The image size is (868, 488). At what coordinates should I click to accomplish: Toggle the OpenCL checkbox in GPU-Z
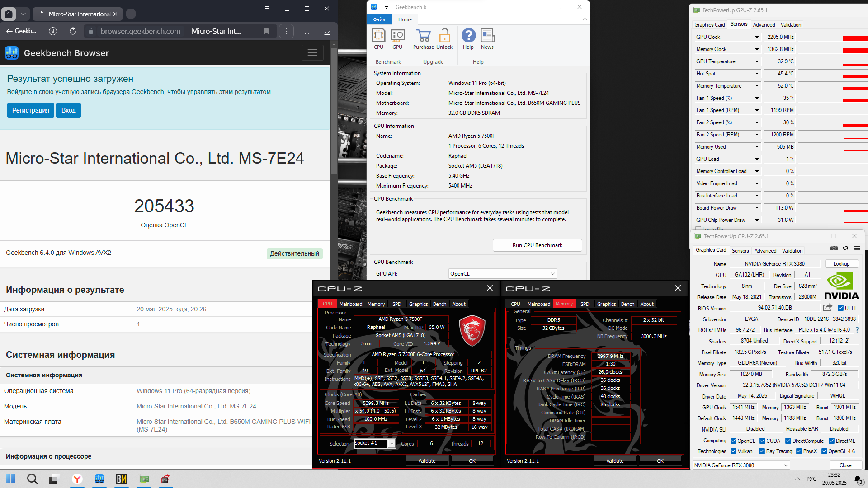point(733,441)
